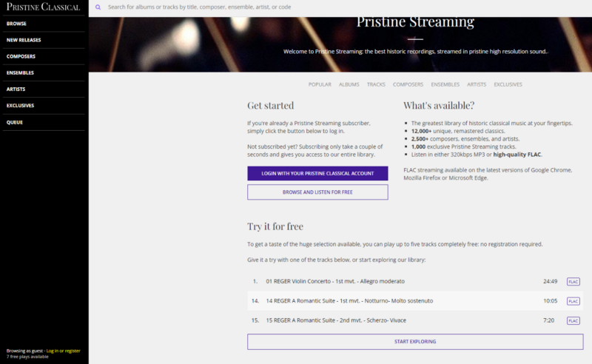Click the Log in or register link
592x364 pixels.
point(63,351)
